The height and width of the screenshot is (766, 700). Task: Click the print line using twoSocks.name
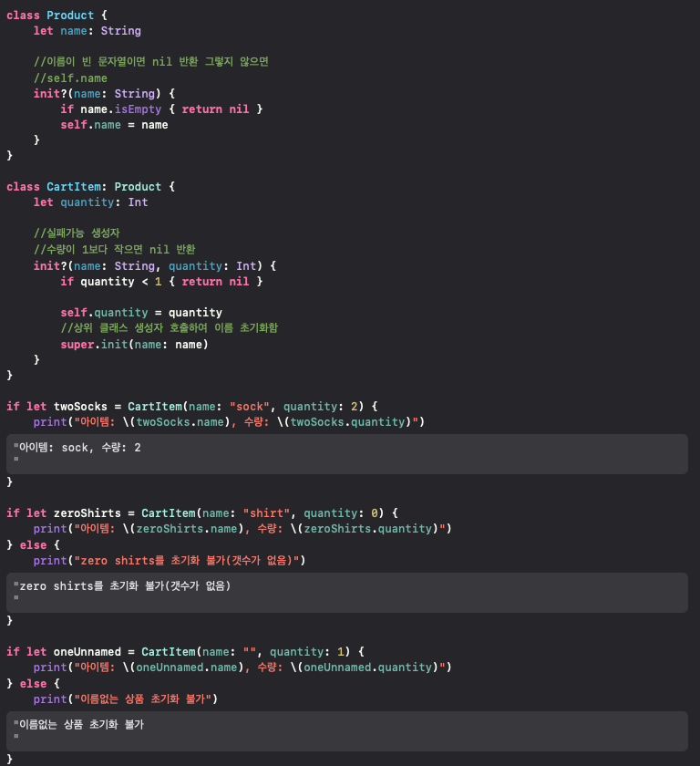(229, 422)
